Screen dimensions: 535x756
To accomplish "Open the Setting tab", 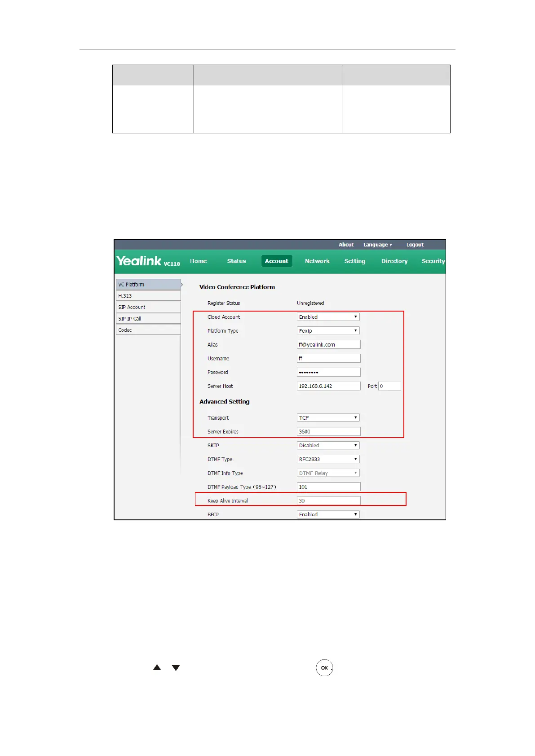I will pyautogui.click(x=355, y=261).
